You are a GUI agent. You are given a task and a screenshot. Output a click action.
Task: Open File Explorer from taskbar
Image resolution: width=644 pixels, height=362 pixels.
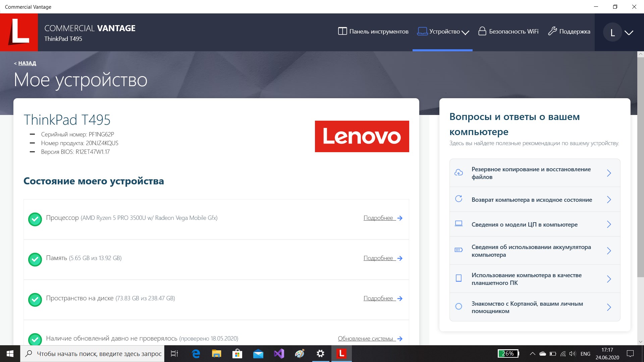tap(217, 354)
